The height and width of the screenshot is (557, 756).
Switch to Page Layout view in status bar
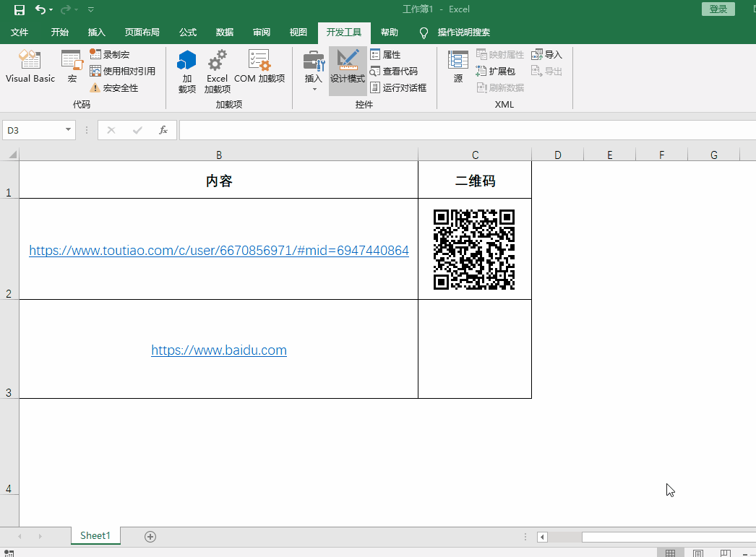click(698, 553)
